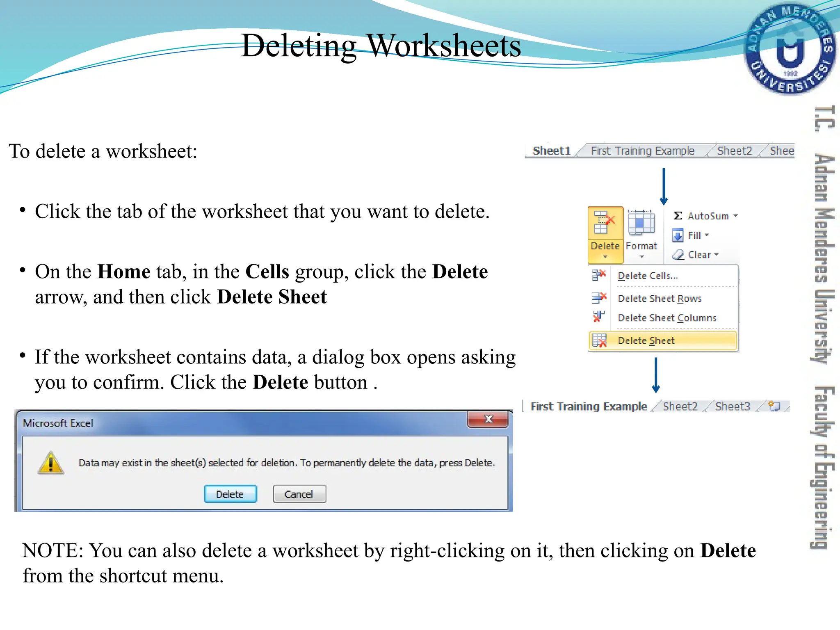The height and width of the screenshot is (630, 840).
Task: Choose Delete Sheet Columns menu entry
Action: tap(663, 318)
